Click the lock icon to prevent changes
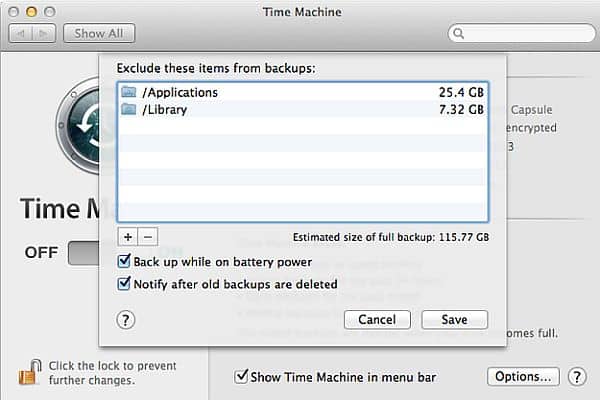Screen dimensions: 600x400 click(29, 372)
